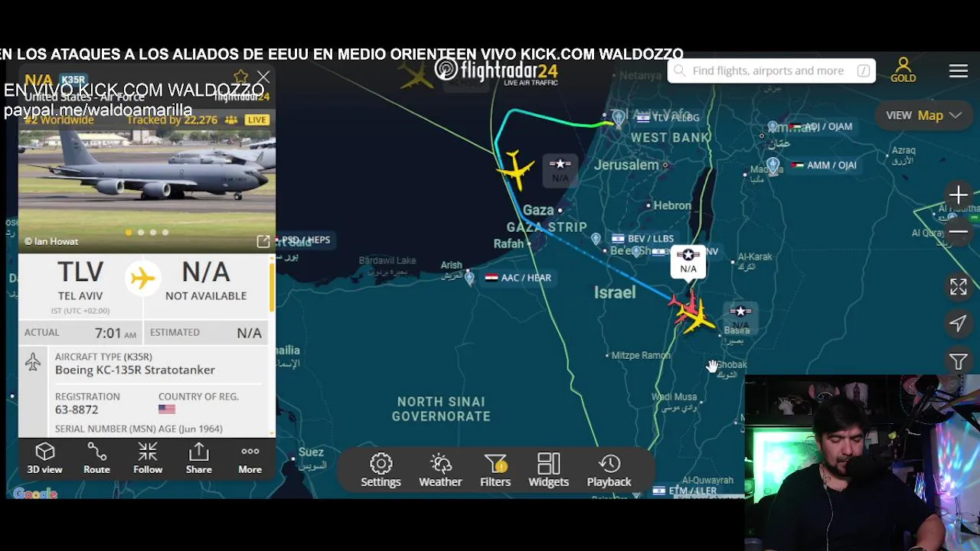Zoom out the map with minus button
The image size is (980, 551).
pos(958,231)
